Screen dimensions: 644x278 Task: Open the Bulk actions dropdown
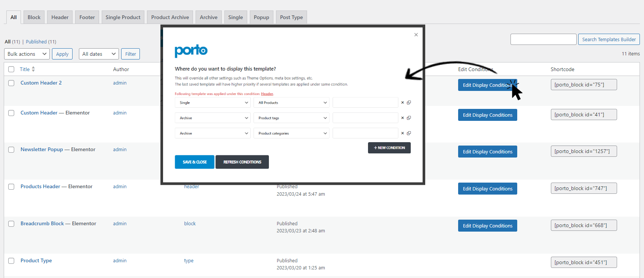tap(27, 54)
